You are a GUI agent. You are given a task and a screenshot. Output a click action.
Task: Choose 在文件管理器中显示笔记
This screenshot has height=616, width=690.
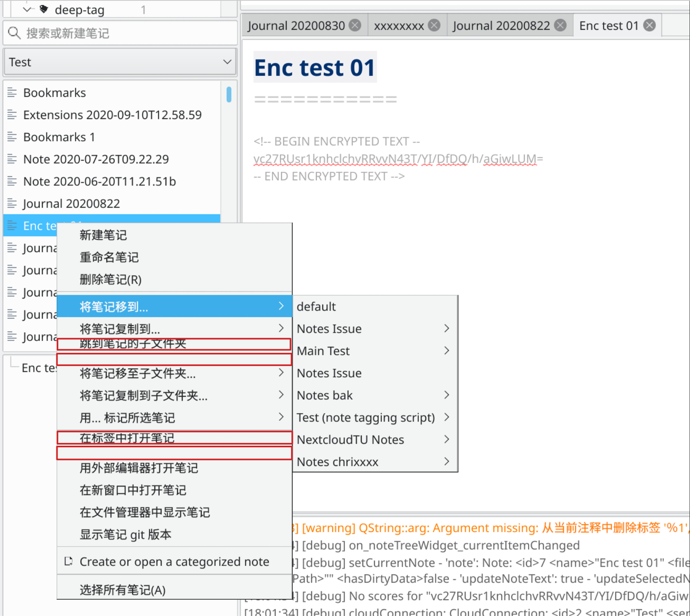[175, 512]
